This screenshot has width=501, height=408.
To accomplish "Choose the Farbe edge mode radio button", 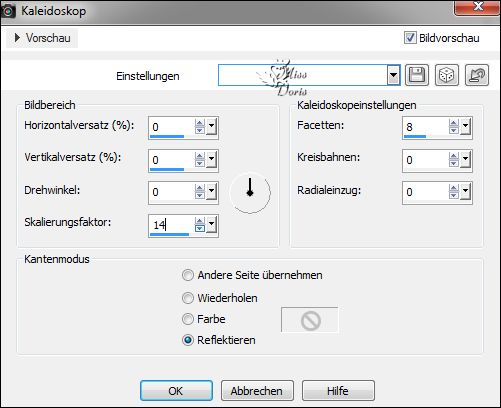I will click(x=188, y=319).
